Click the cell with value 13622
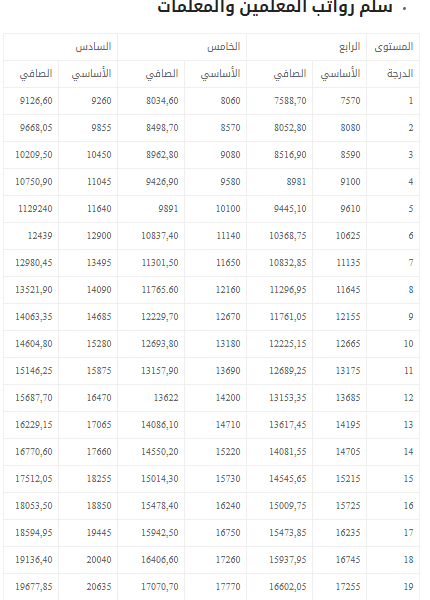Image resolution: width=430 pixels, height=600 pixels. point(151,398)
